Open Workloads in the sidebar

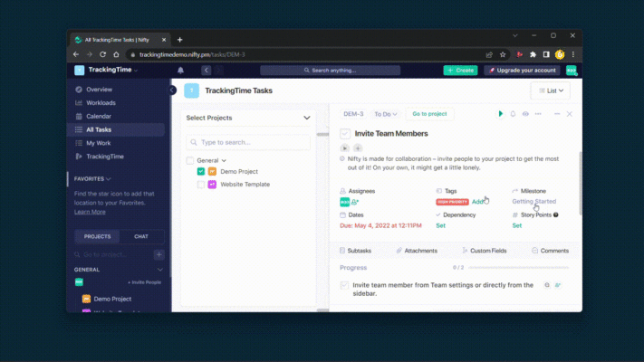tap(101, 103)
